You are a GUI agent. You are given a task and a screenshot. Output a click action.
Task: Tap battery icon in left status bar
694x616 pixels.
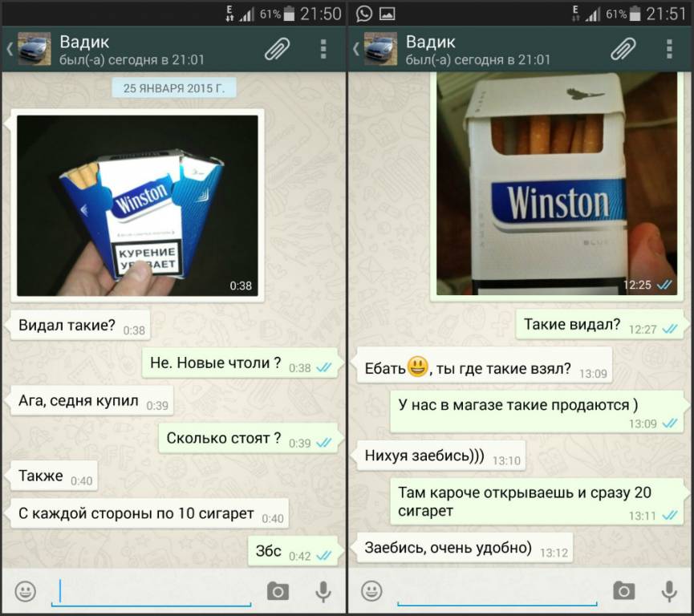(289, 14)
